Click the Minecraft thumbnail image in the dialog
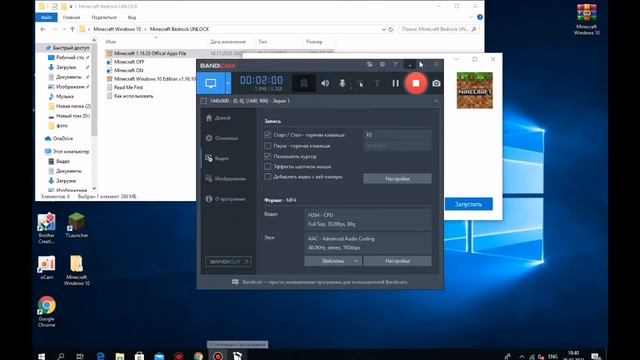The height and width of the screenshot is (360, 640). tap(474, 90)
